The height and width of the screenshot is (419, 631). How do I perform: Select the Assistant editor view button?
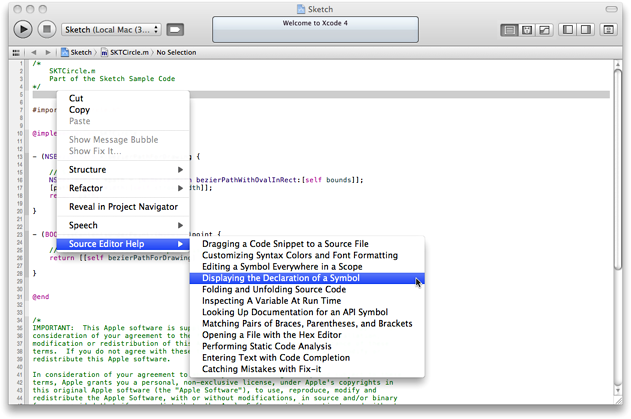527,30
